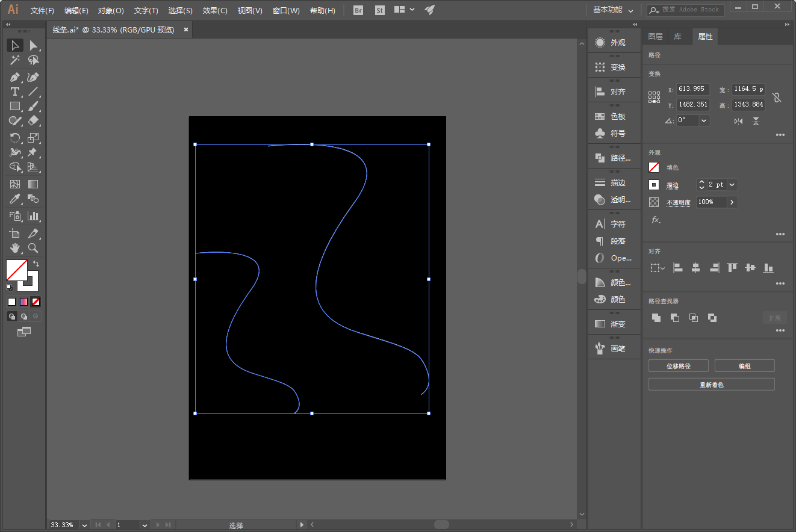This screenshot has width=796, height=532.
Task: Select the Pen tool
Action: [15, 77]
